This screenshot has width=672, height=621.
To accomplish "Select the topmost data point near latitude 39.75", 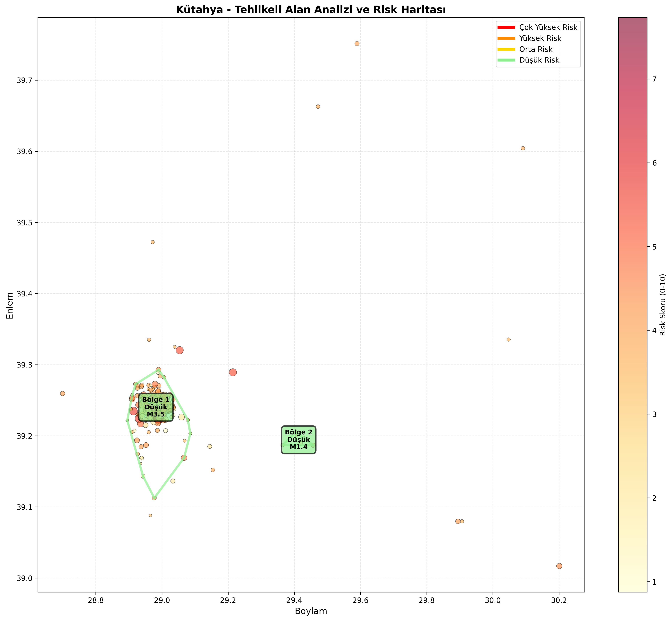I will point(357,44).
